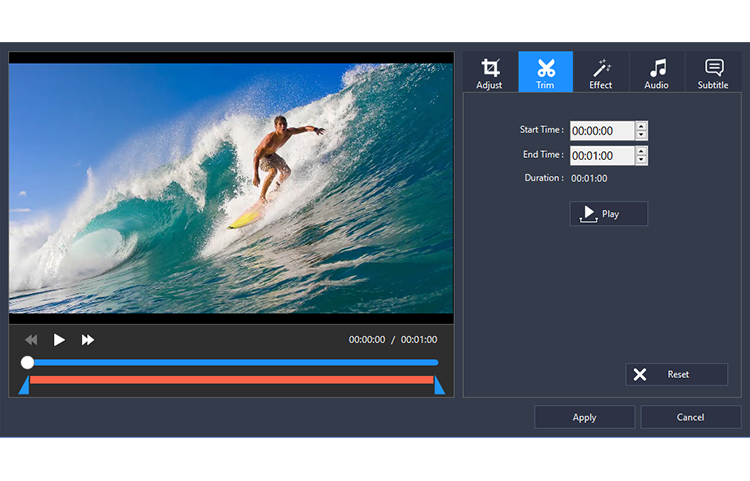The image size is (750, 481).
Task: Decrease End Time with down arrow
Action: (641, 160)
